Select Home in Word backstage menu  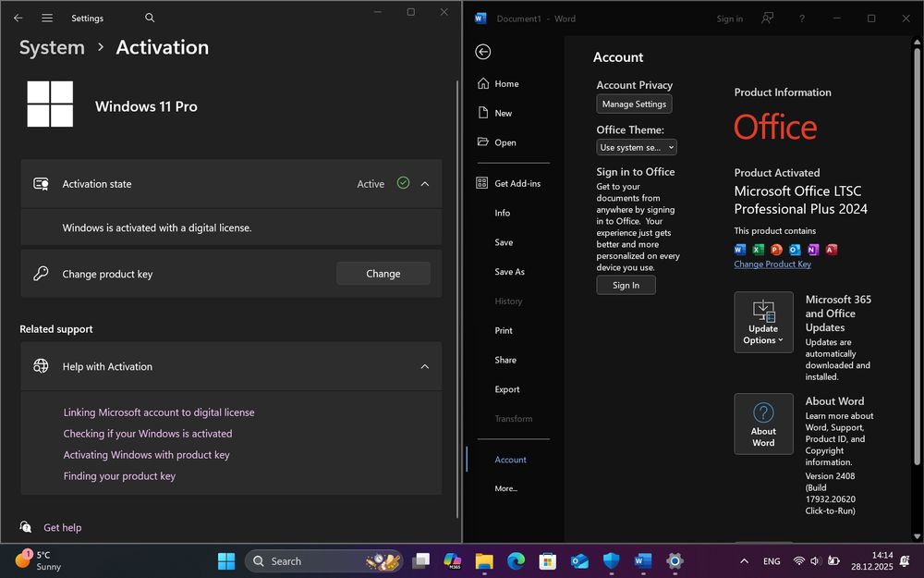[506, 84]
